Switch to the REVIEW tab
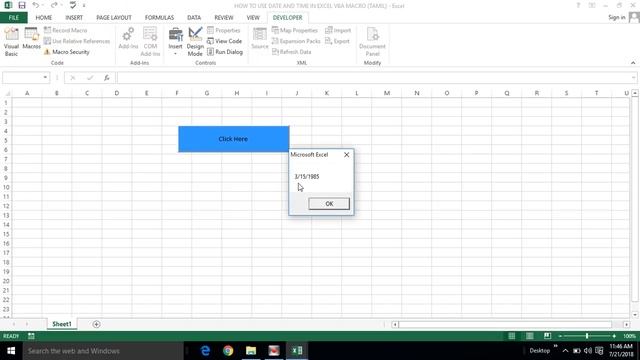The height and width of the screenshot is (360, 640). [224, 18]
